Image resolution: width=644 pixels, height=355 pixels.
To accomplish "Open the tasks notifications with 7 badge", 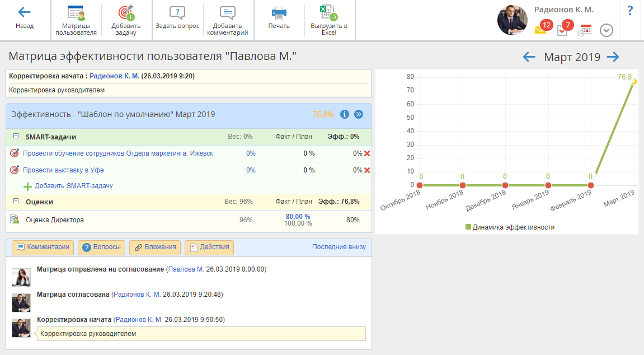I will click(563, 29).
